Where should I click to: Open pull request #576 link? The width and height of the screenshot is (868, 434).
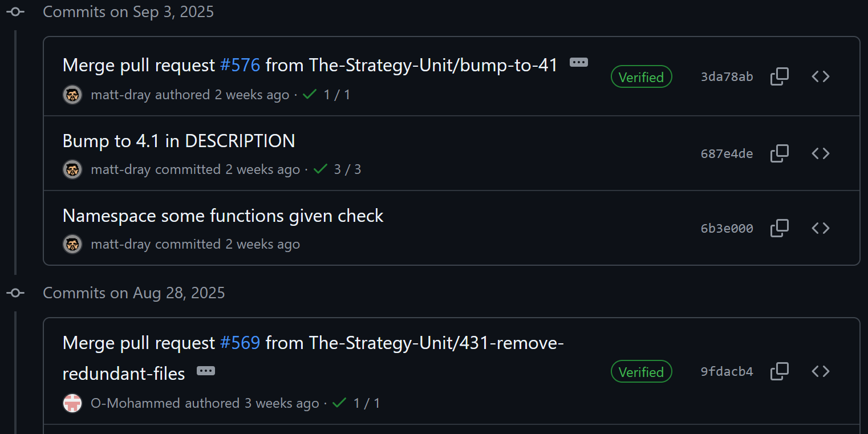[240, 66]
